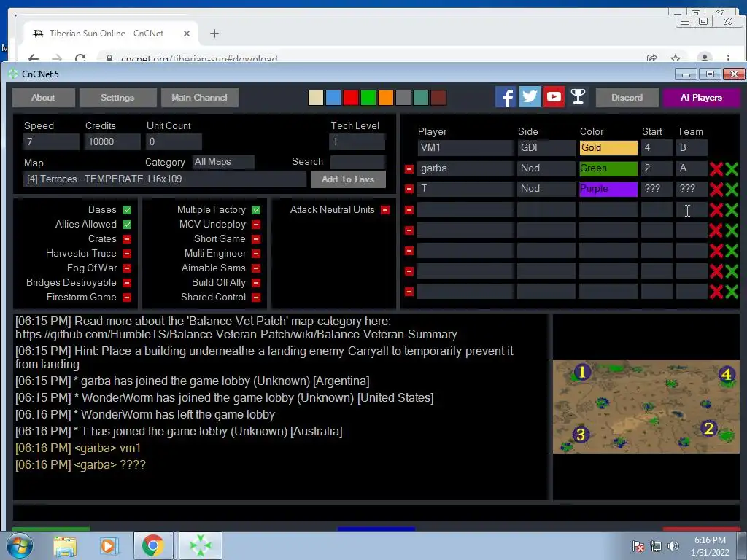This screenshot has height=560, width=747.
Task: Open the Tech Level dropdown
Action: click(357, 142)
